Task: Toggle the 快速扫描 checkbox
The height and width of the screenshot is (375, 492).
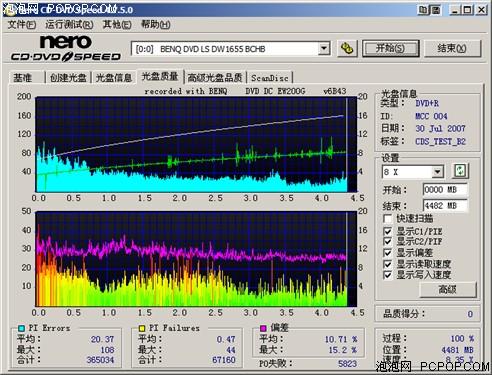Action: [x=387, y=219]
